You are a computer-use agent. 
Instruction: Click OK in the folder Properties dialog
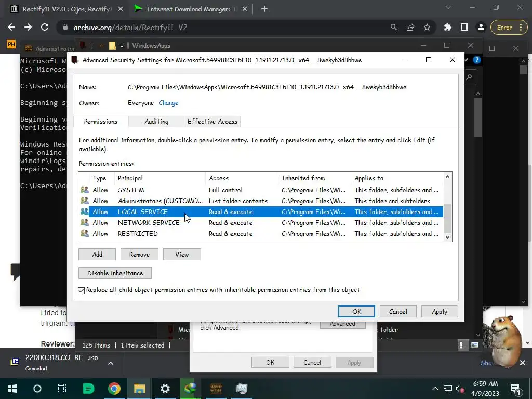(x=270, y=362)
